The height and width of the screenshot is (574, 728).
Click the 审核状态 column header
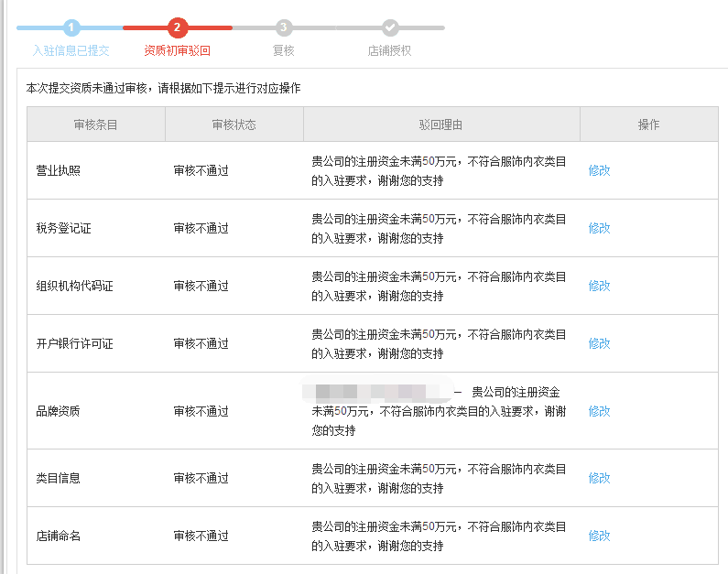click(x=234, y=125)
